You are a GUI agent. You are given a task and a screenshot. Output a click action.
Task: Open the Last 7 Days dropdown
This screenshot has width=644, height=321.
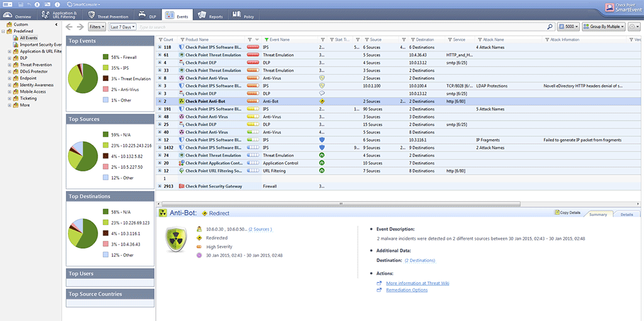[x=123, y=27]
